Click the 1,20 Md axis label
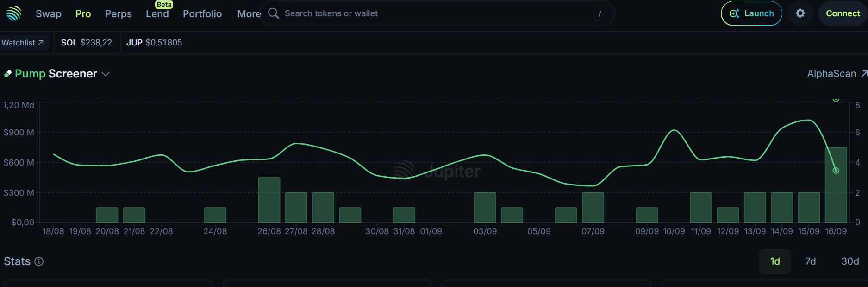868x287 pixels. 19,105
